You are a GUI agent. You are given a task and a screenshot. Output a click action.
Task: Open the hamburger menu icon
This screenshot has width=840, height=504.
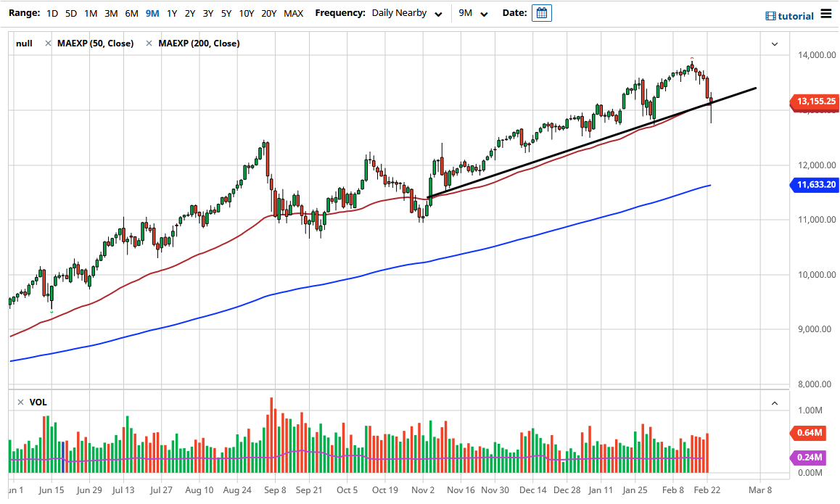point(825,15)
